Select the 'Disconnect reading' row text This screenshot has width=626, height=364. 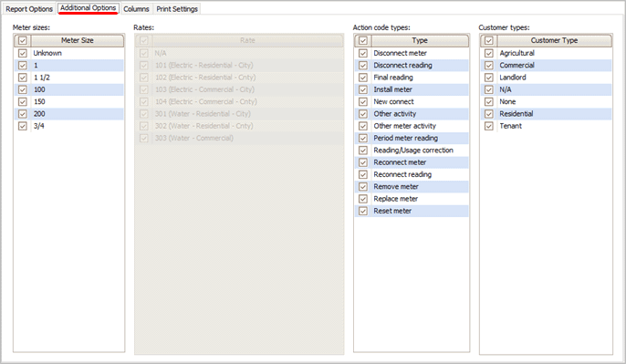click(402, 66)
